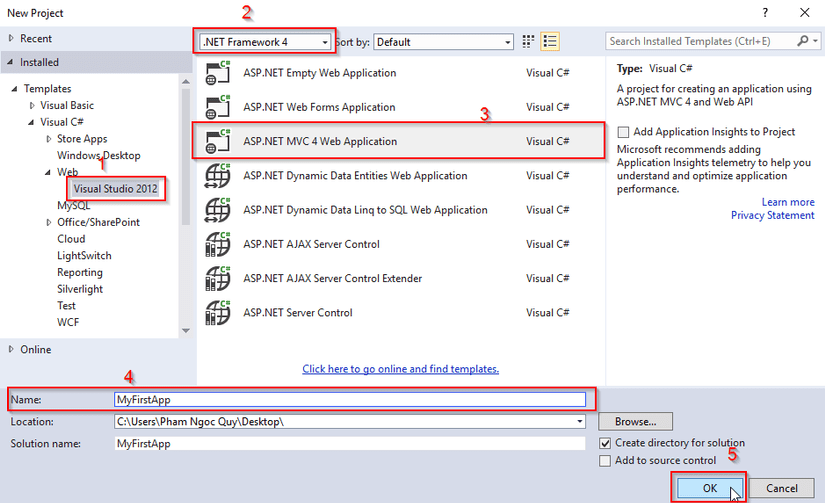Screen dimensions: 825x503
Task: Select ASP.NET AJAX Server Control Extender text
Action: click(333, 278)
